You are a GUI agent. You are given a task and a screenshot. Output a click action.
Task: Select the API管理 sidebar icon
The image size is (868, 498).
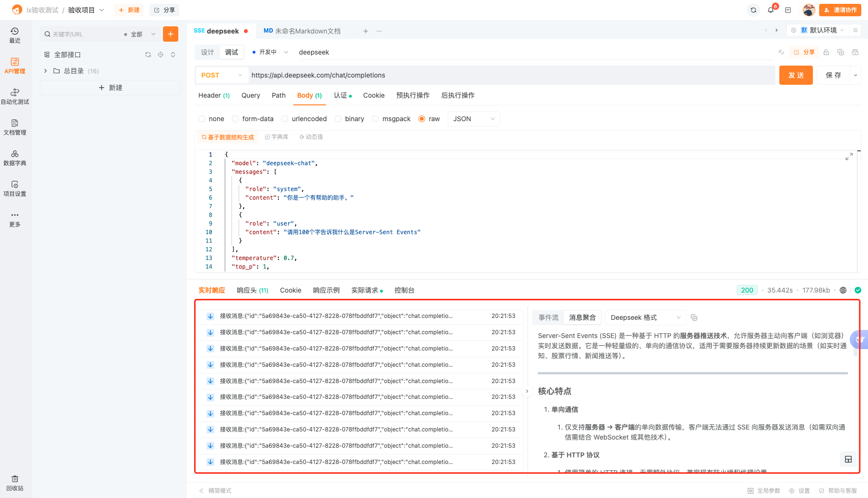click(15, 66)
